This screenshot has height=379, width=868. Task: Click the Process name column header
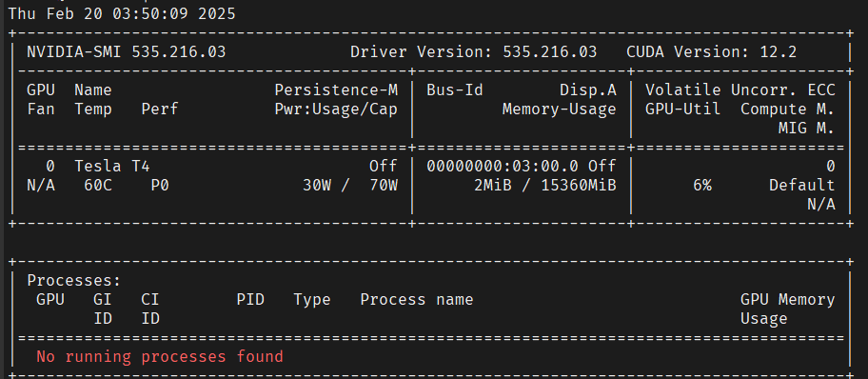[417, 300]
